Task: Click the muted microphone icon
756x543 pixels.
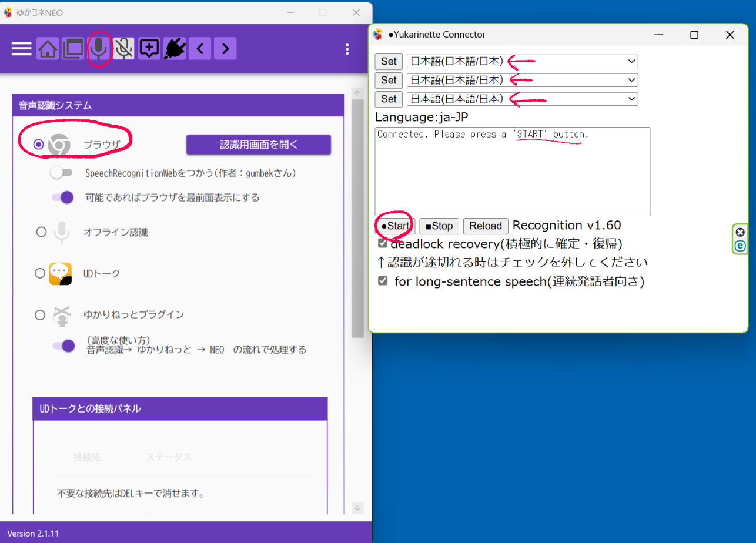Action: [123, 49]
